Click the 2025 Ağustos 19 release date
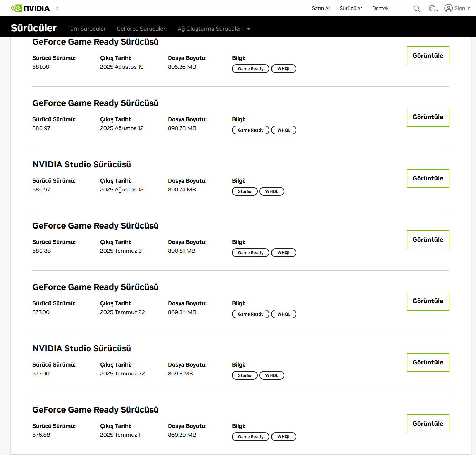The width and height of the screenshot is (476, 455). (121, 67)
